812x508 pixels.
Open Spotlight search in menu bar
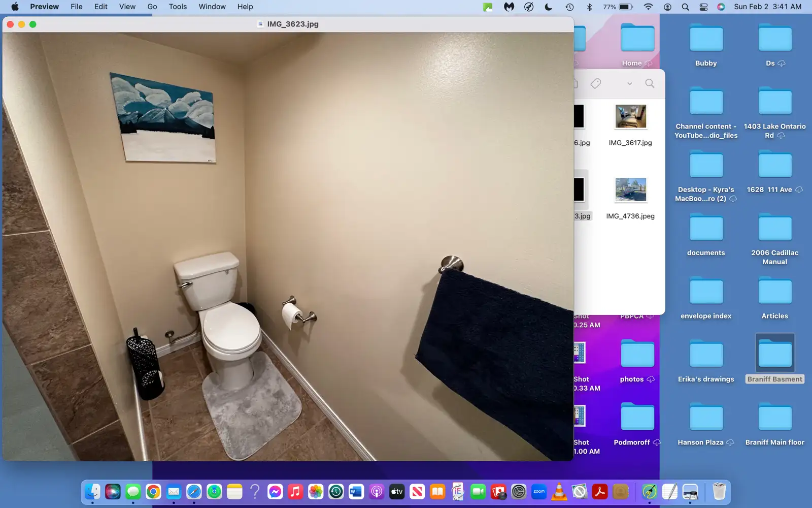point(685,7)
